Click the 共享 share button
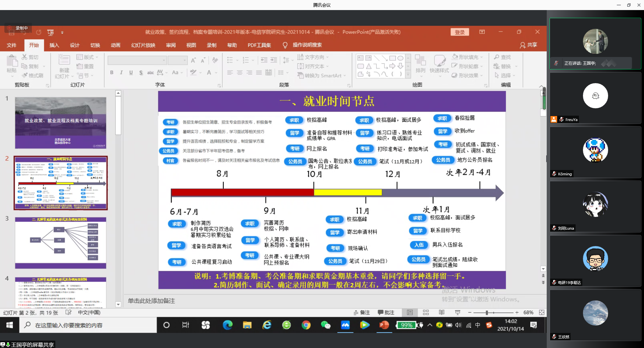Viewport: 644px width, 348px height. coord(529,45)
